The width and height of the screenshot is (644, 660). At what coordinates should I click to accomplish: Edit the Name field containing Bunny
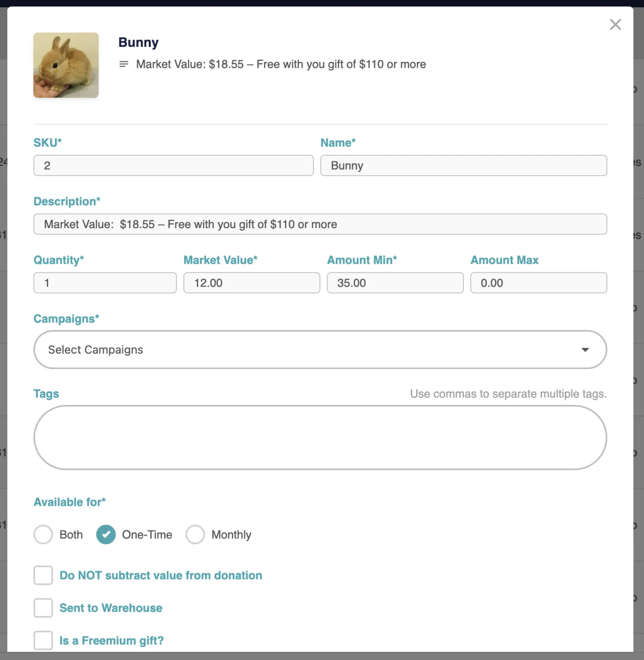pos(463,165)
